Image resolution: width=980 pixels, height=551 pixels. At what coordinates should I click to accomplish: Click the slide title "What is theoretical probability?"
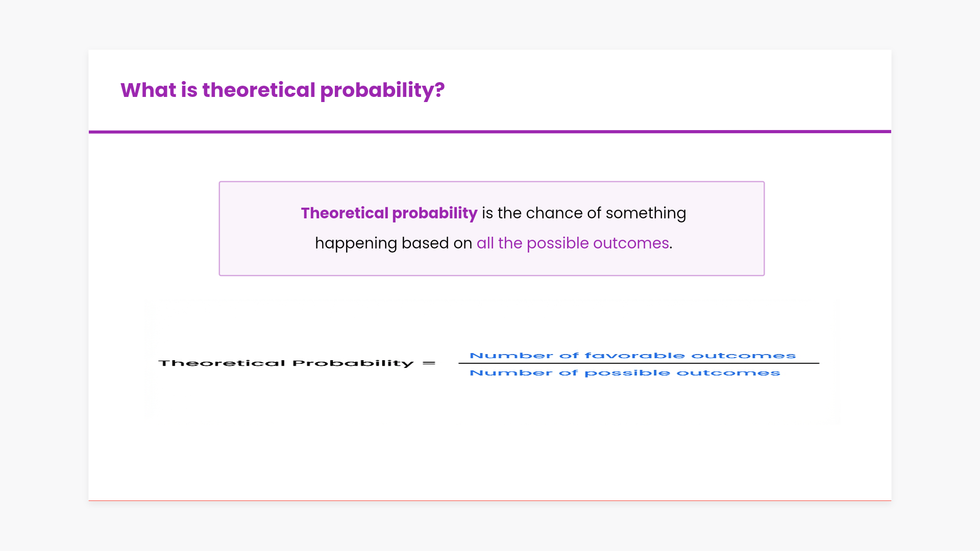click(x=282, y=90)
